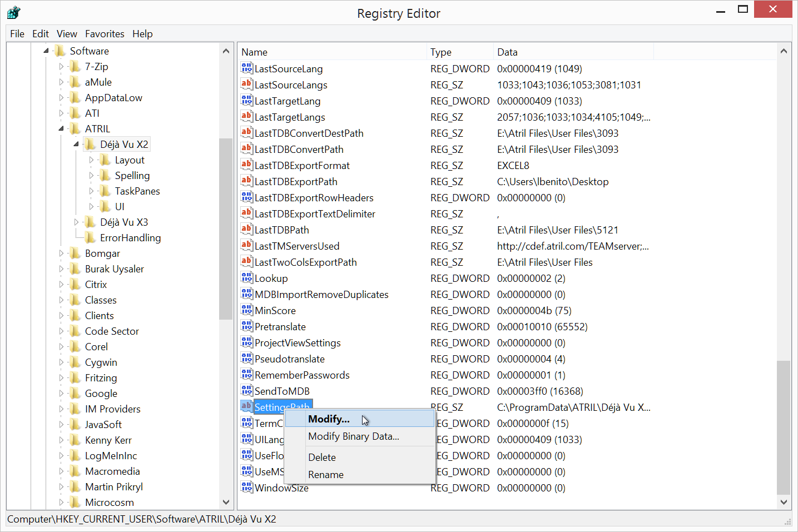
Task: Click the ErrorHandling folder icon
Action: (91, 237)
